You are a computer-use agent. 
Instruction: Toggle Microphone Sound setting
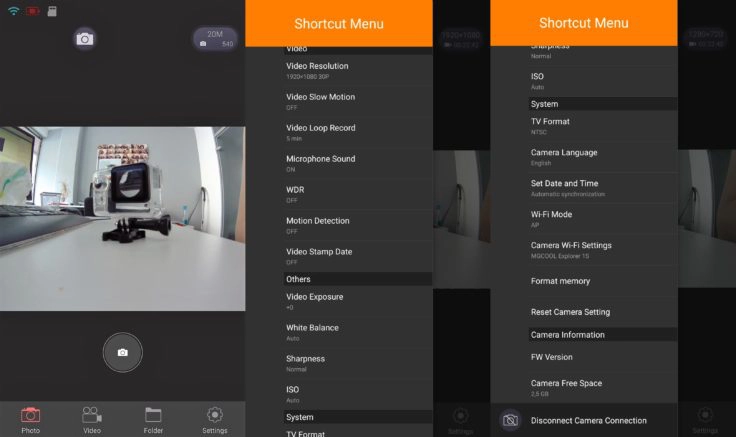(358, 163)
